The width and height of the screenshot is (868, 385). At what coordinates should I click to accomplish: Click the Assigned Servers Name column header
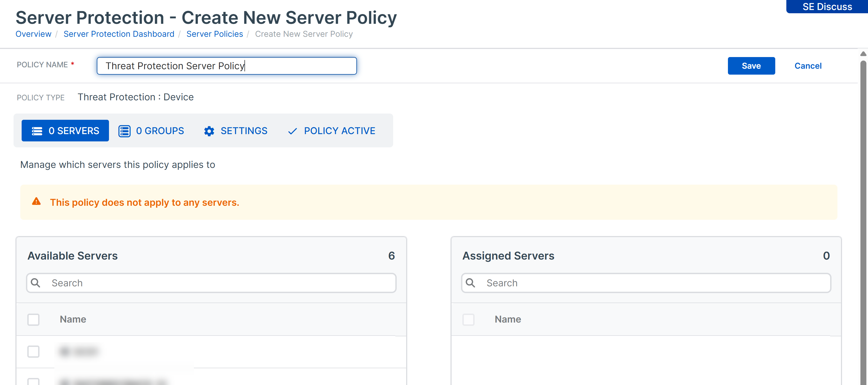point(508,319)
